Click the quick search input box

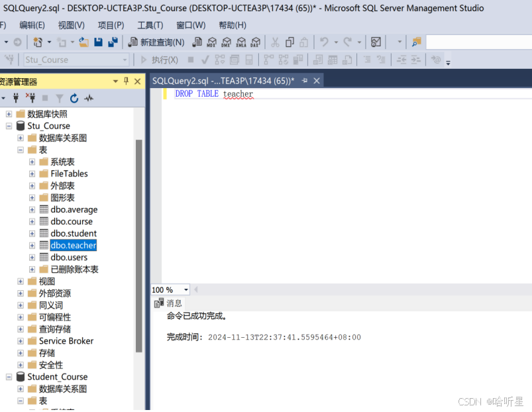click(479, 42)
